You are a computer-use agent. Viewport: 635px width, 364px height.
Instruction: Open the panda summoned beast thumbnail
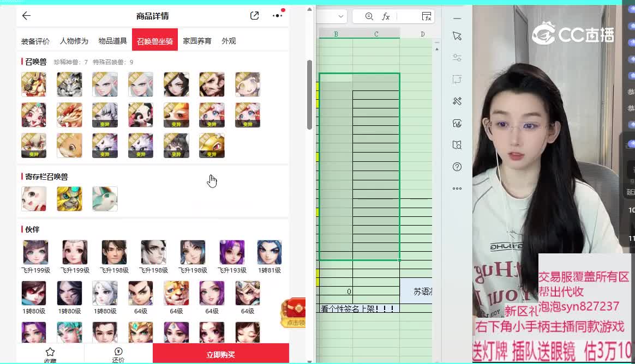pos(141,115)
